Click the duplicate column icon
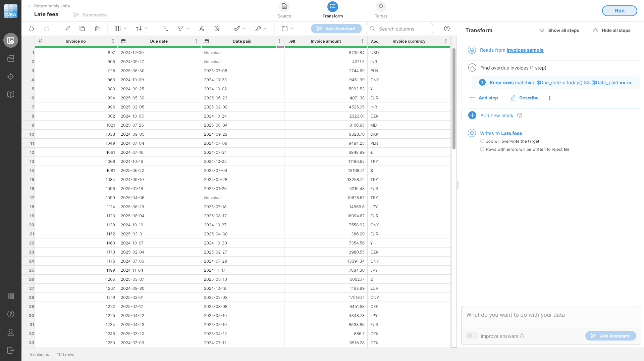 (82, 29)
